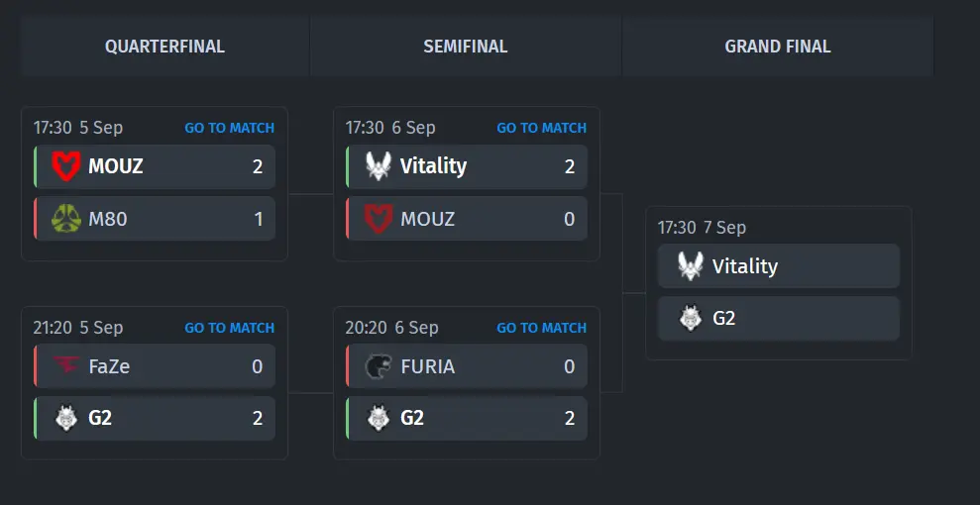Viewport: 980px width, 505px height.
Task: Click the G2 logo in the semifinal match
Action: coord(379,418)
